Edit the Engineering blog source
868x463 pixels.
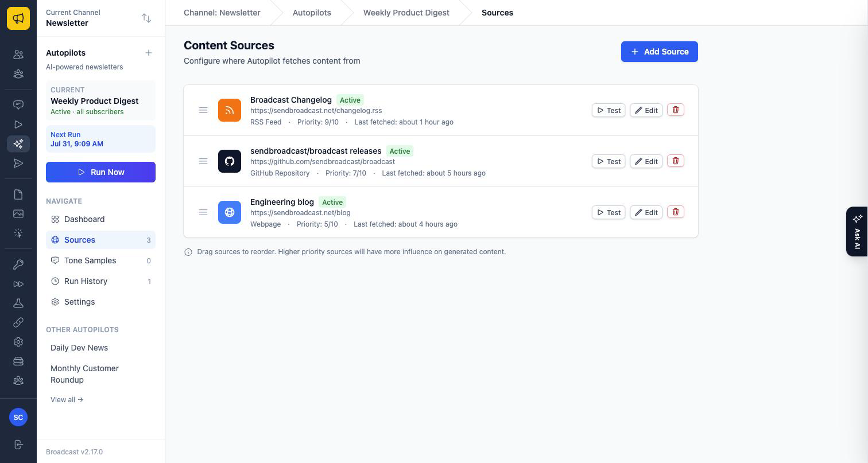tap(646, 212)
